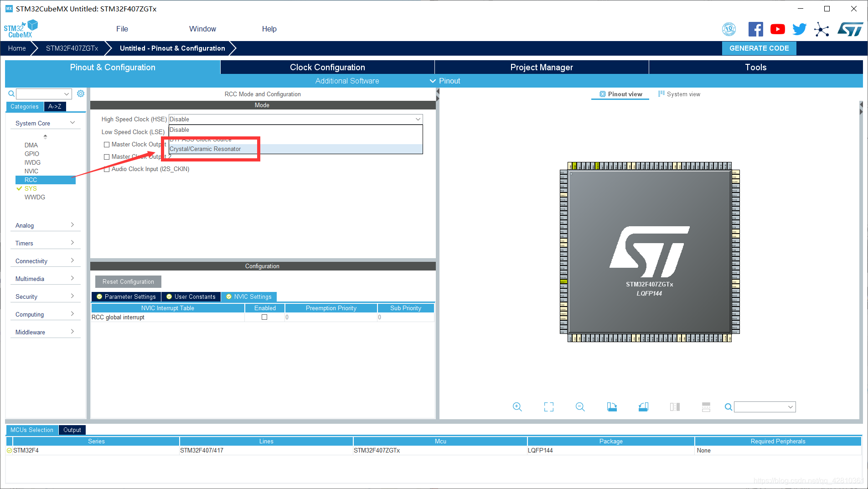868x489 pixels.
Task: Select IWDG in System Core list
Action: click(32, 162)
